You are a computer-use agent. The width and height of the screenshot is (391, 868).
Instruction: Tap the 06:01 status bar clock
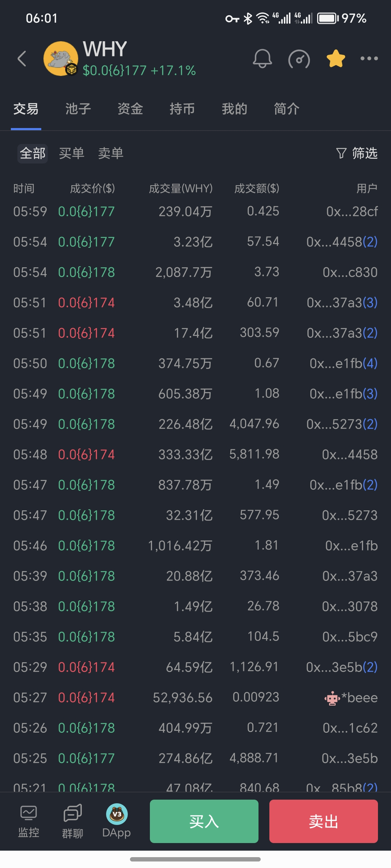[42, 18]
